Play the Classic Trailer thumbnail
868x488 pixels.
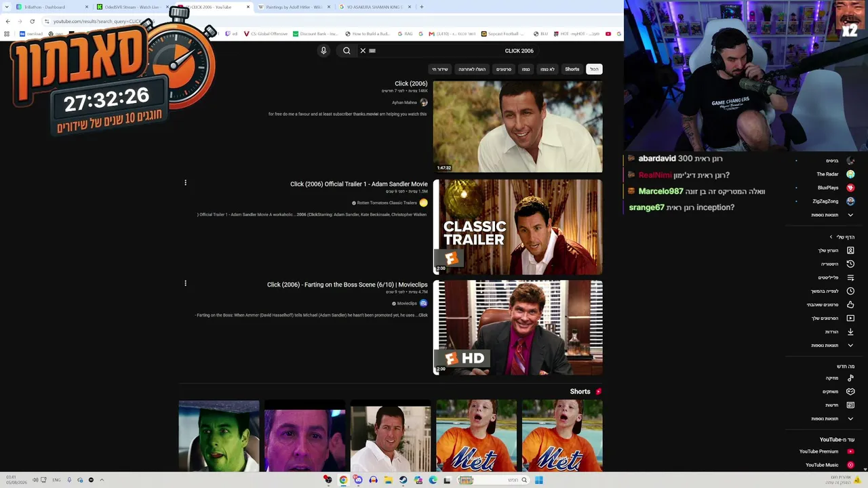click(x=517, y=226)
